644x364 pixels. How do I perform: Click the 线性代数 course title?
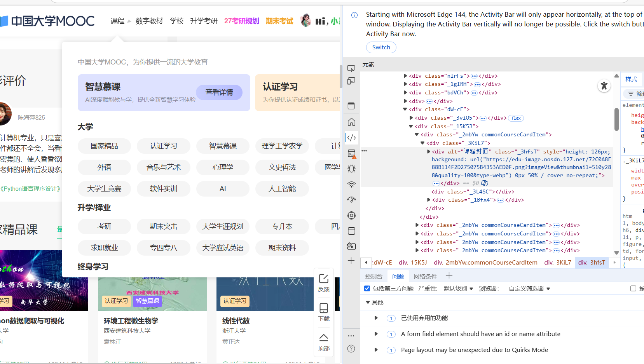click(236, 321)
